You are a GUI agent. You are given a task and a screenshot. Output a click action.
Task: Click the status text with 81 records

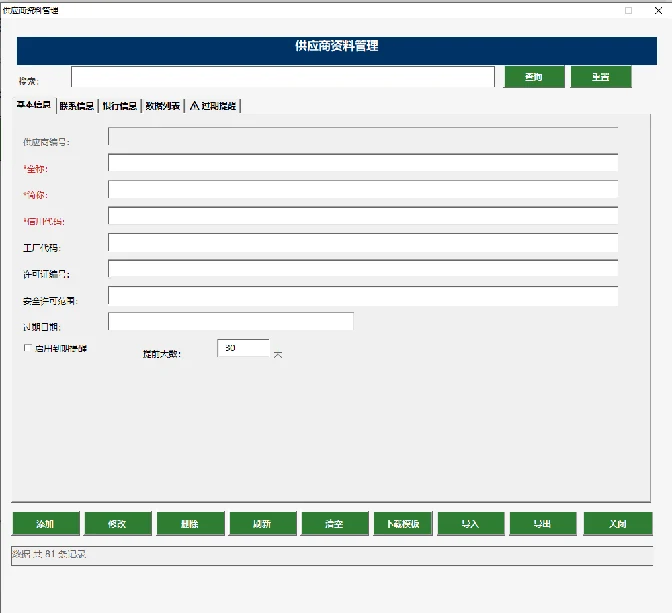(x=49, y=554)
